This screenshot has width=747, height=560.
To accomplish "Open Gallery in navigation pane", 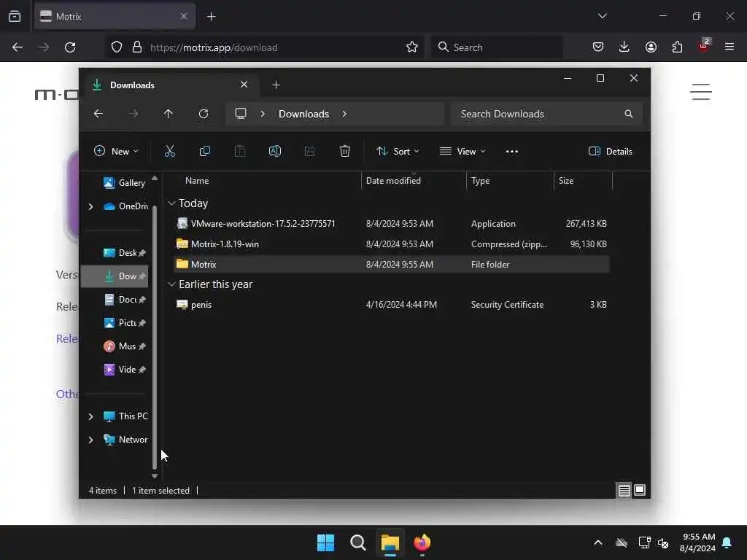I will (x=124, y=183).
